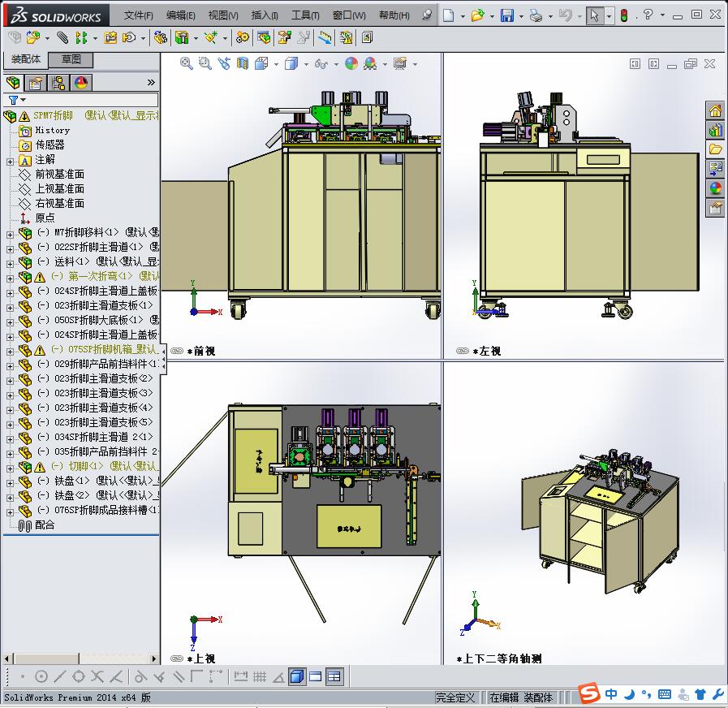Select the 原点 origin item
The height and width of the screenshot is (708, 728).
(45, 218)
